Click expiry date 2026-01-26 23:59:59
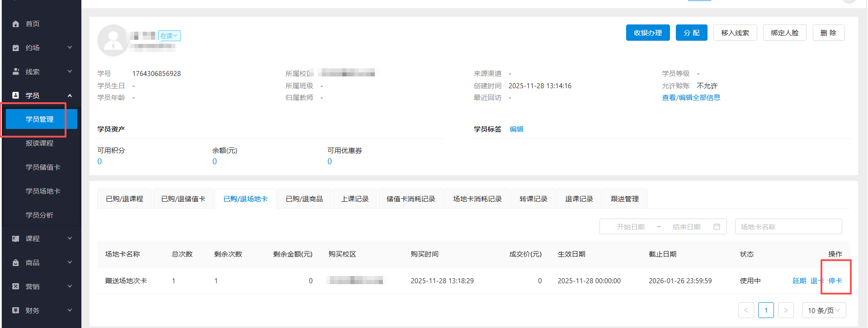 (680, 280)
